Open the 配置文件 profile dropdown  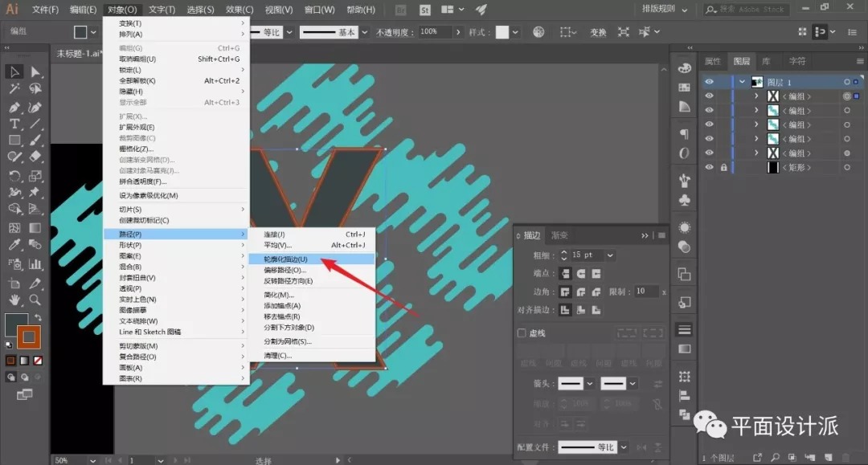point(624,447)
